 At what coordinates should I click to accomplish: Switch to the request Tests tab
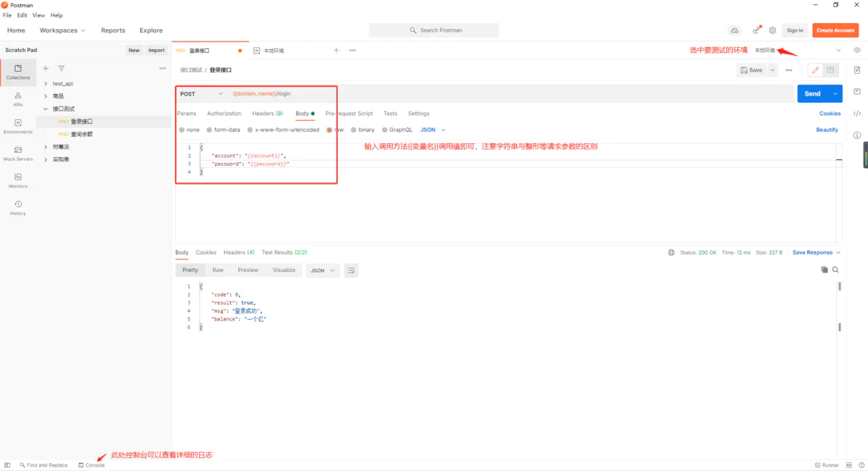390,114
